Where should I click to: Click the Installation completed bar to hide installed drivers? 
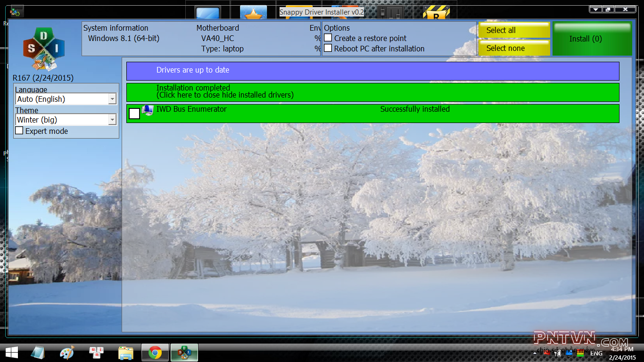[x=372, y=92]
